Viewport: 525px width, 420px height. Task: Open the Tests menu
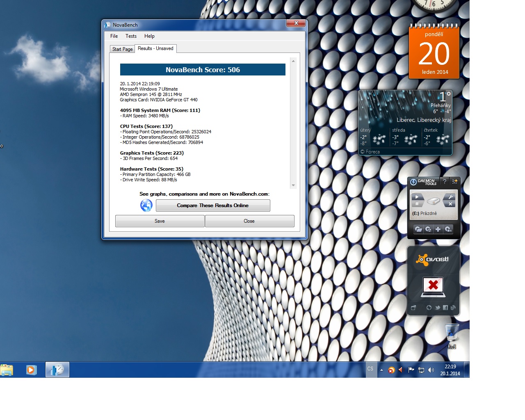tap(131, 36)
